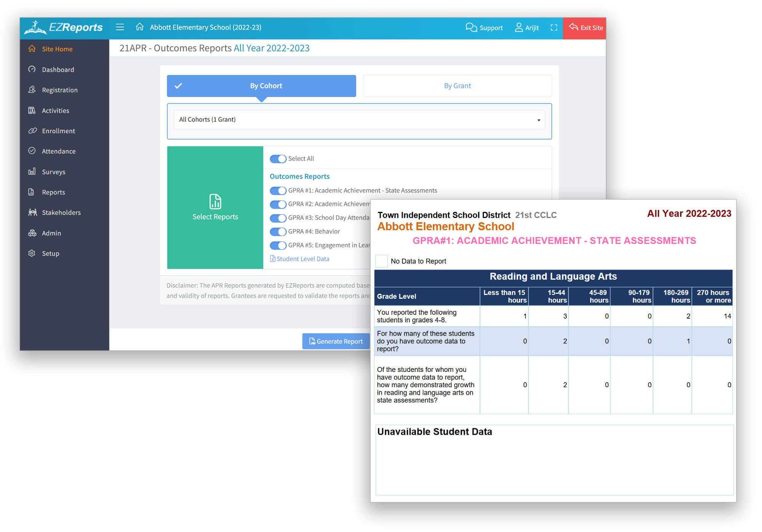The image size is (762, 532).
Task: Click the green Select Reports panel
Action: click(x=215, y=208)
